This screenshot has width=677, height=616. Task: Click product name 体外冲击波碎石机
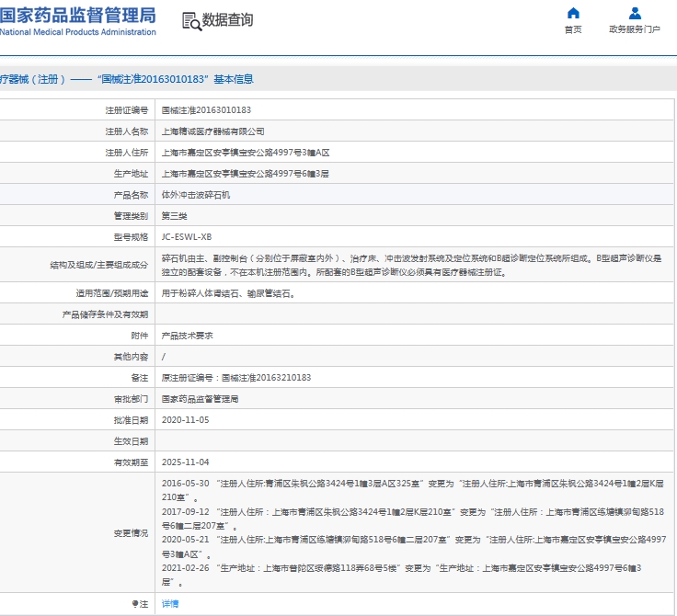coord(196,195)
